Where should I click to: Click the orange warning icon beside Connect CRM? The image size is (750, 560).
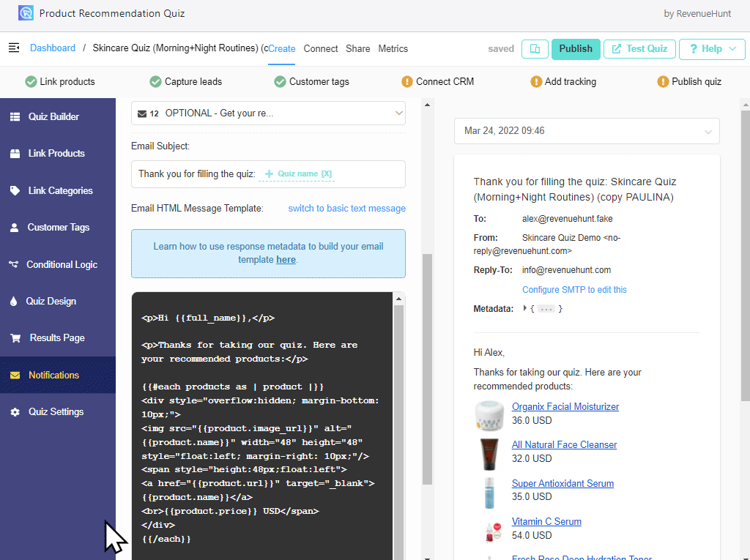coord(407,82)
